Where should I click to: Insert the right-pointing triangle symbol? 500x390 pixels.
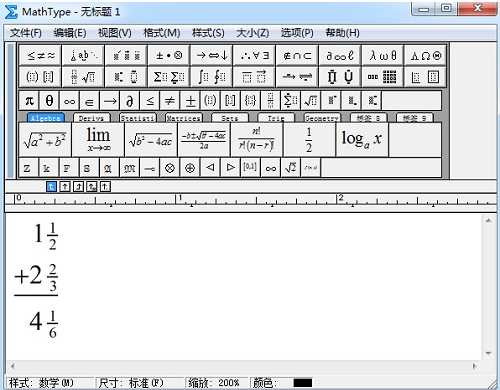tap(230, 168)
